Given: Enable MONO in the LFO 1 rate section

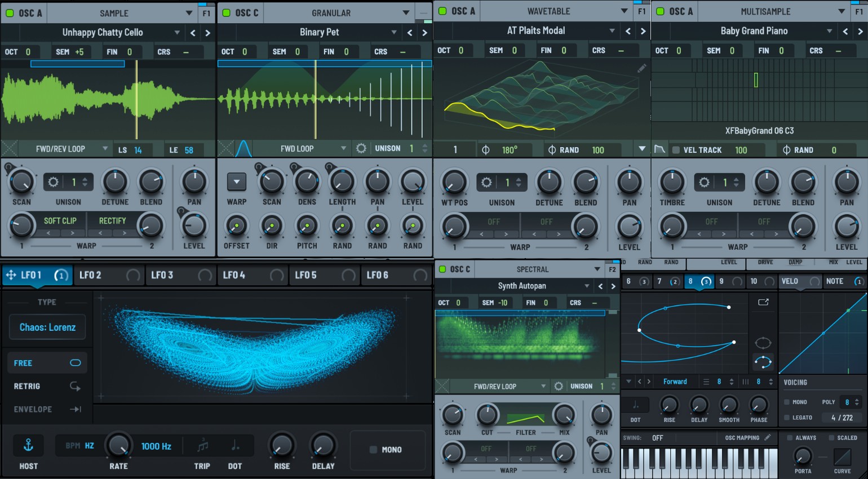Looking at the screenshot, I should coord(374,450).
